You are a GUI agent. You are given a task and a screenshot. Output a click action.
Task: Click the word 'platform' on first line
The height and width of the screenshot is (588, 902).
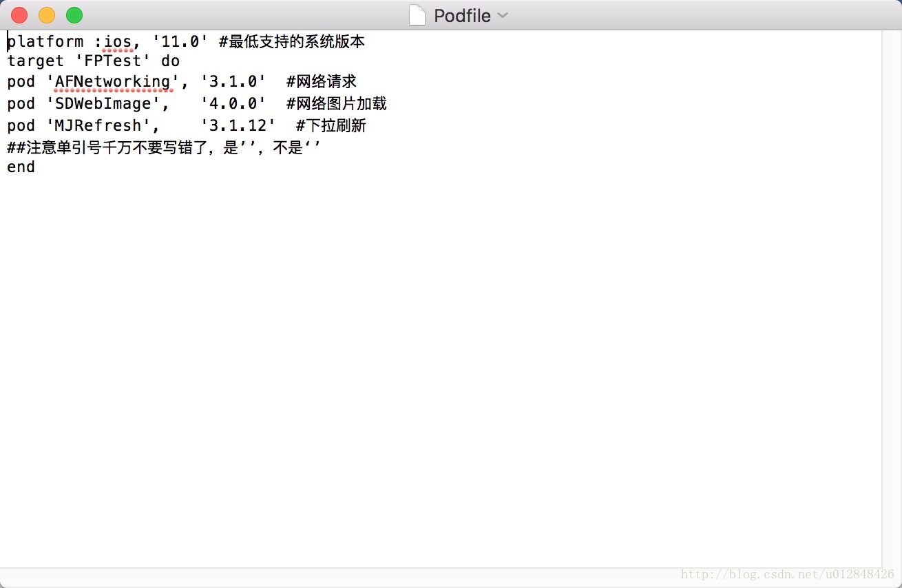pos(45,42)
